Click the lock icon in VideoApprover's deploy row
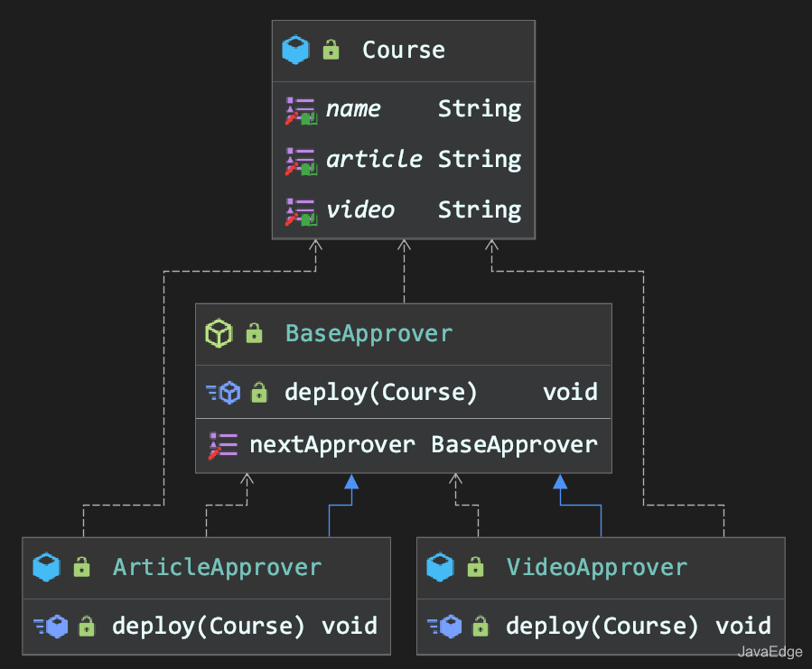The width and height of the screenshot is (812, 669). click(x=481, y=626)
